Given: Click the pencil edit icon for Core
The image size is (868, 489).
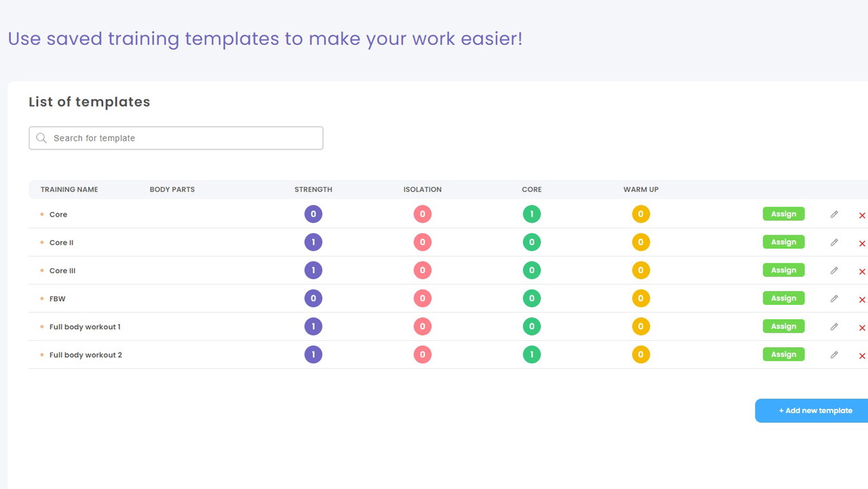Looking at the screenshot, I should [834, 215].
